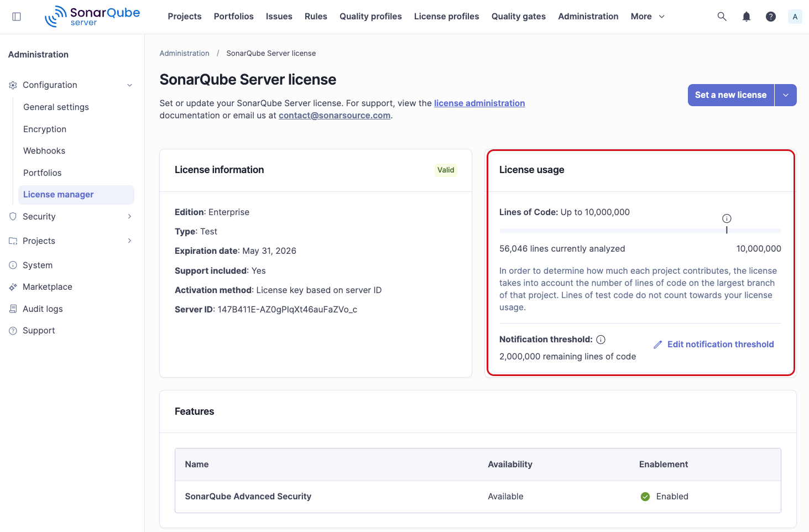Toggle the sidebar collapse icon
The height and width of the screenshot is (532, 809).
click(x=17, y=17)
